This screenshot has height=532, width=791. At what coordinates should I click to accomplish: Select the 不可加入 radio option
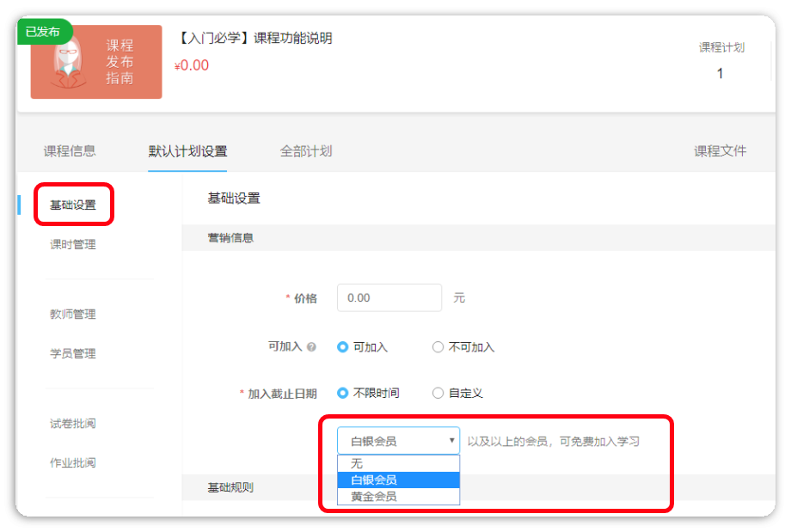click(x=438, y=347)
